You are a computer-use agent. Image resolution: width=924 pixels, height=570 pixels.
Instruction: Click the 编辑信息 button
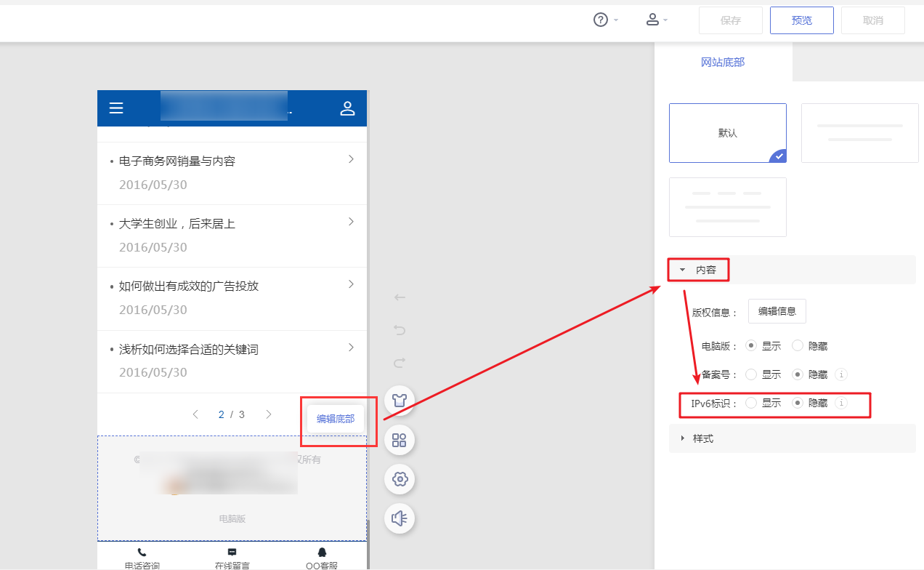point(777,311)
